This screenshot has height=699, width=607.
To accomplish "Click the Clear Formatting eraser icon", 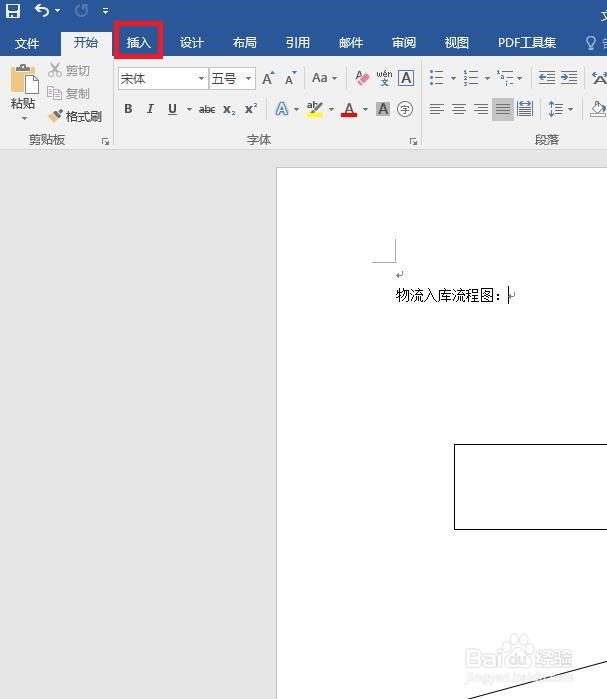I will click(x=362, y=78).
